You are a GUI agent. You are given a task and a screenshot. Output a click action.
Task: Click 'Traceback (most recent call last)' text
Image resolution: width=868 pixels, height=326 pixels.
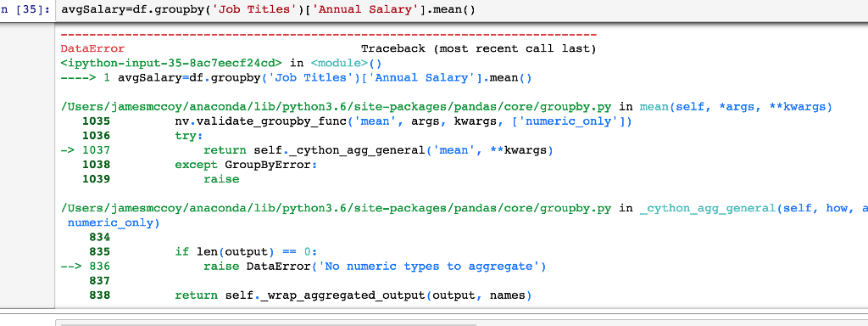[x=478, y=48]
